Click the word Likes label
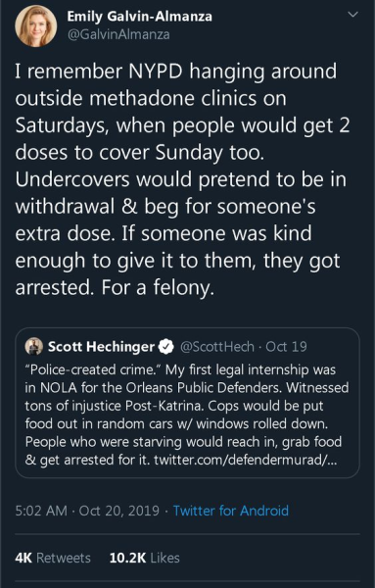375x588 pixels. [164, 558]
